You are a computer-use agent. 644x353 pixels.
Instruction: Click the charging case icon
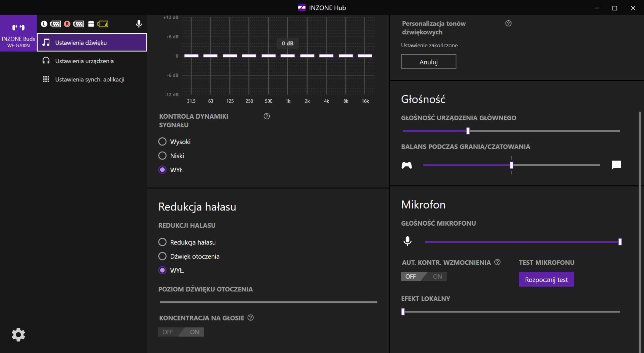pyautogui.click(x=91, y=24)
